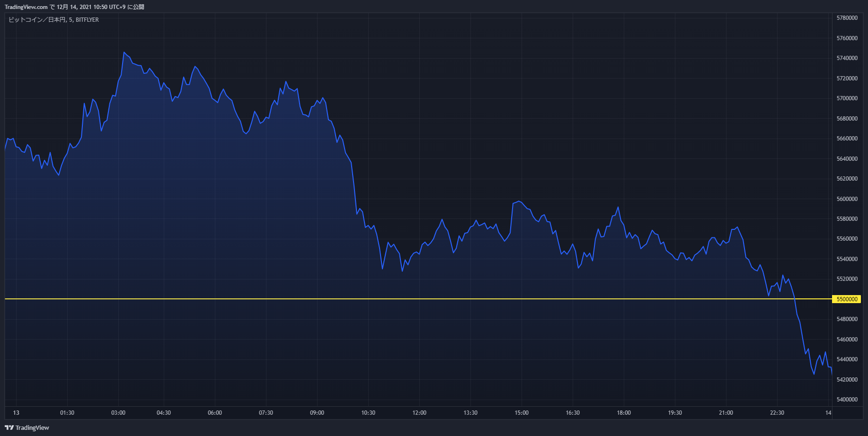868x436 pixels.
Task: Click the 15:00 time axis label
Action: pyautogui.click(x=522, y=413)
